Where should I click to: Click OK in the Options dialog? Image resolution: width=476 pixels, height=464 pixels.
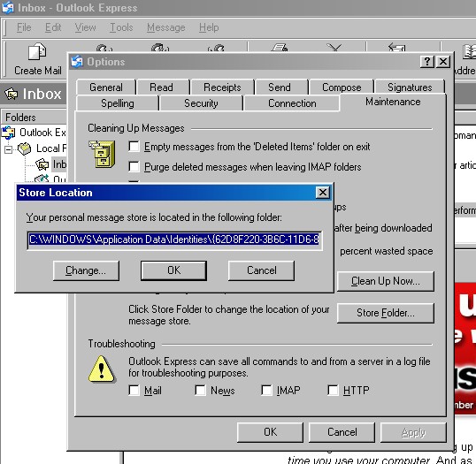[270, 432]
